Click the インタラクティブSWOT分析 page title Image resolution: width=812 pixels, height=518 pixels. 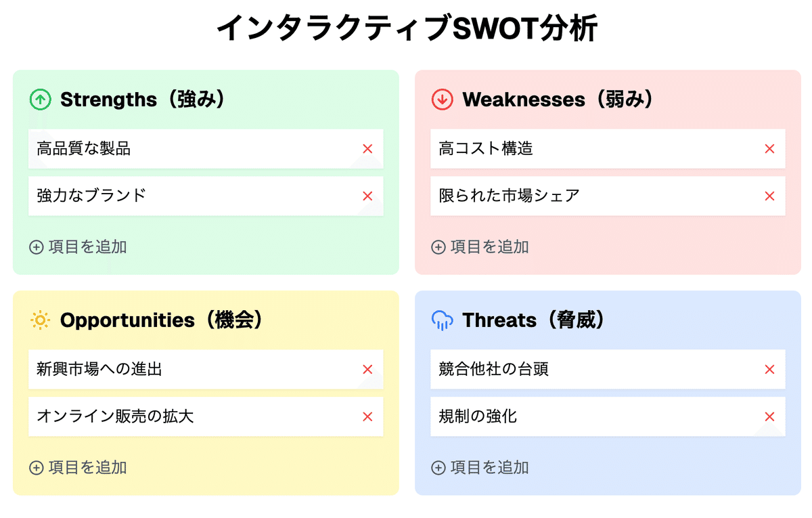click(x=406, y=28)
